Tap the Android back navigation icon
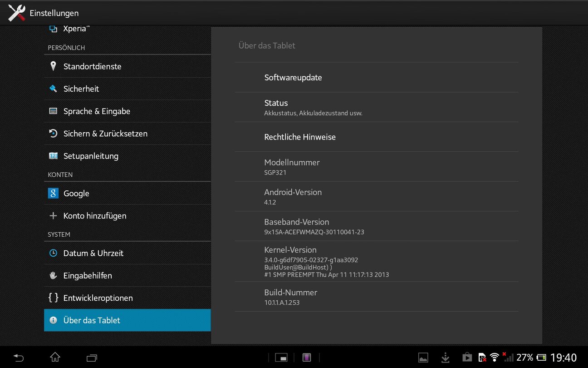Viewport: 588px width, 368px height. click(x=19, y=358)
